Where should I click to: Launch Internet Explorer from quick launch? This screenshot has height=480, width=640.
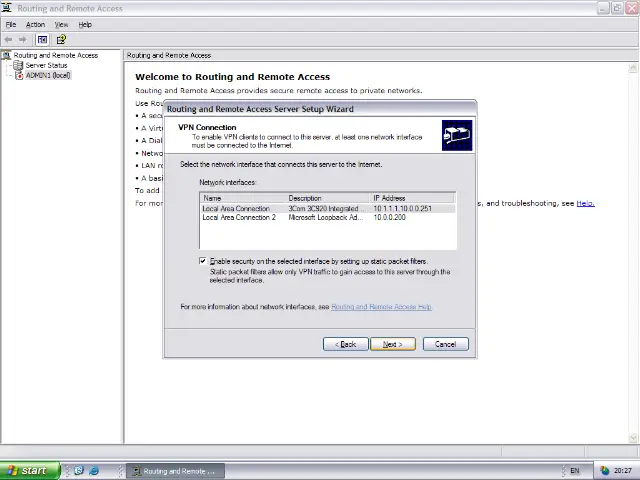pos(94,471)
